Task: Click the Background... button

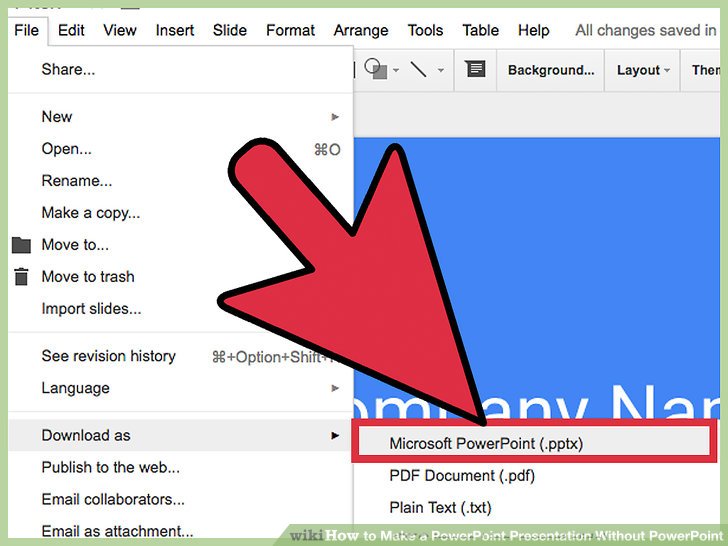Action: click(x=551, y=70)
